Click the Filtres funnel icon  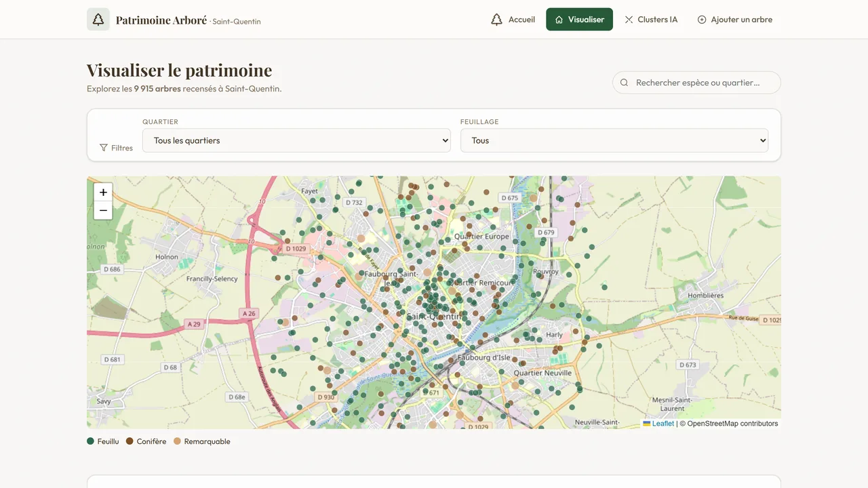pos(104,148)
